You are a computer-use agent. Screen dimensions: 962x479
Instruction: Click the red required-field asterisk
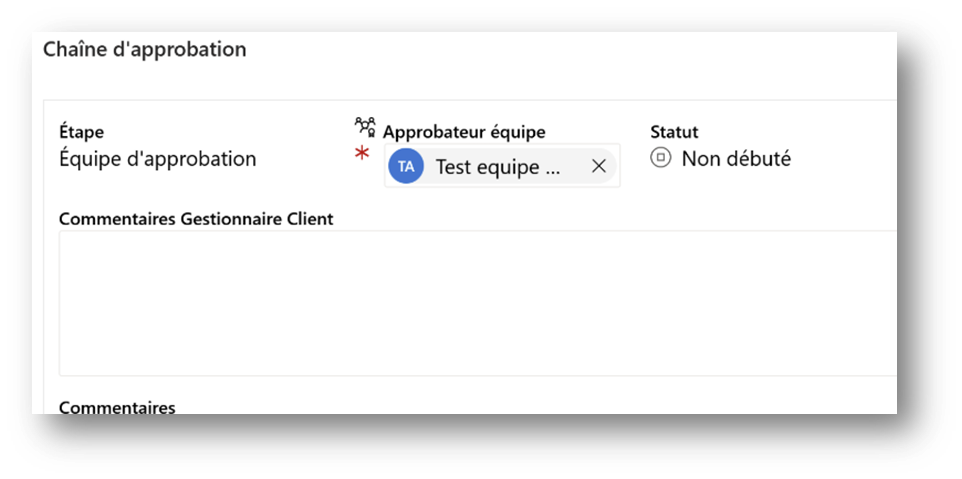coord(362,155)
